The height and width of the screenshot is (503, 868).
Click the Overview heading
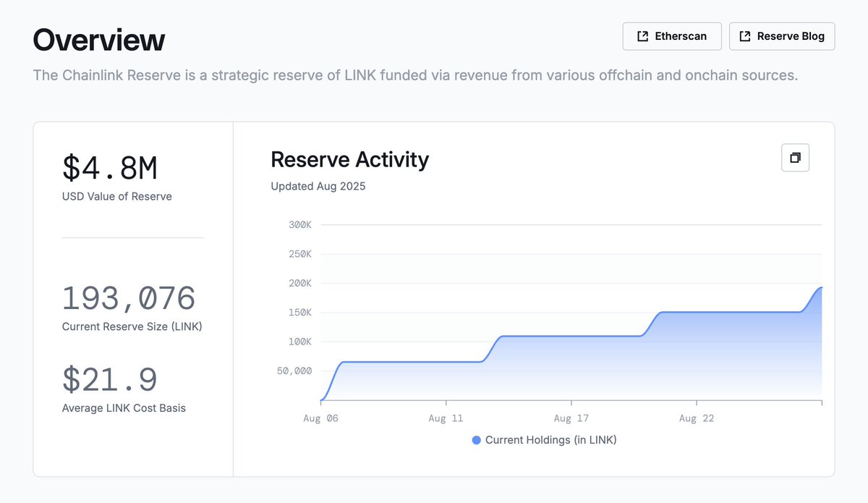[98, 41]
